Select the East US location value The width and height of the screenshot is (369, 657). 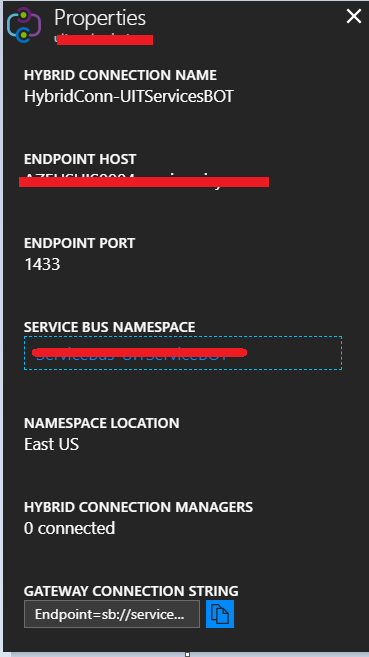click(x=51, y=444)
